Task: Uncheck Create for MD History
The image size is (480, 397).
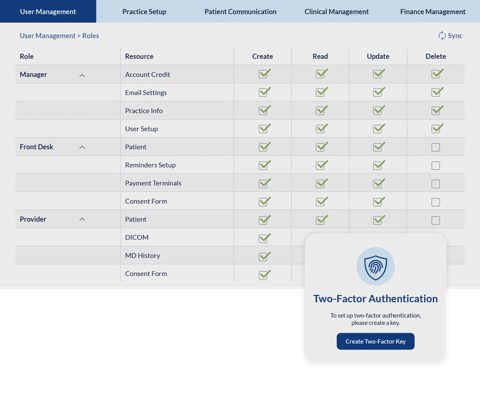Action: 264,256
